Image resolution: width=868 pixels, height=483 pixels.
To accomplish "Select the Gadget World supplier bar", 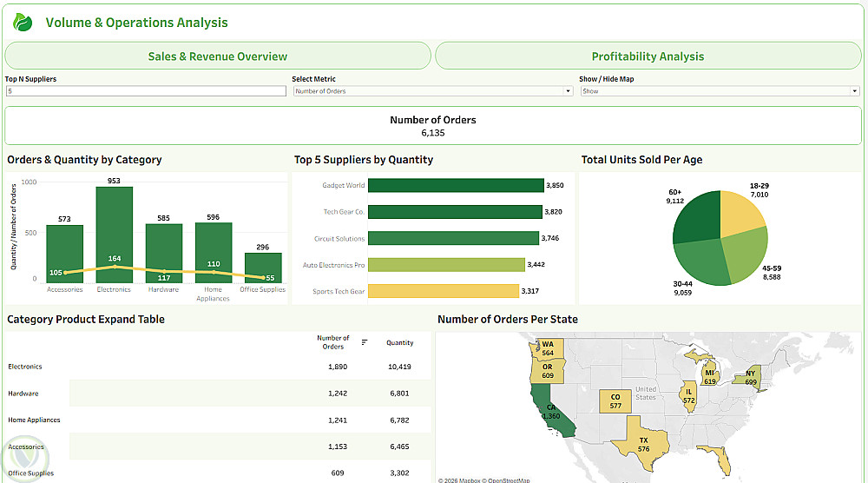I will (456, 185).
